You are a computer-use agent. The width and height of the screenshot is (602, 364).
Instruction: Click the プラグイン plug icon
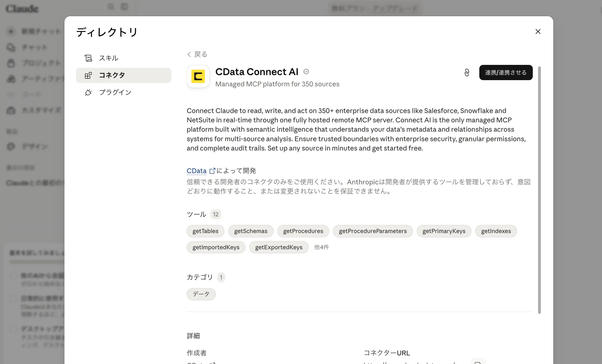[x=88, y=93]
